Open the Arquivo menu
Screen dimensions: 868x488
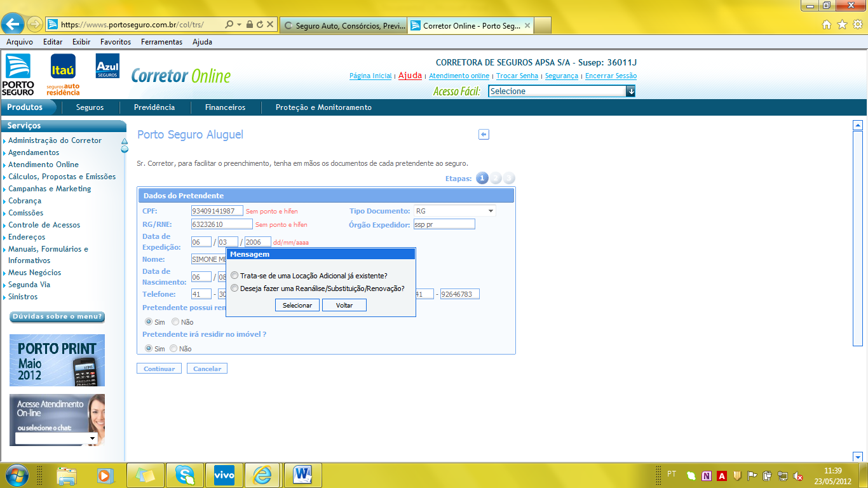pyautogui.click(x=20, y=42)
